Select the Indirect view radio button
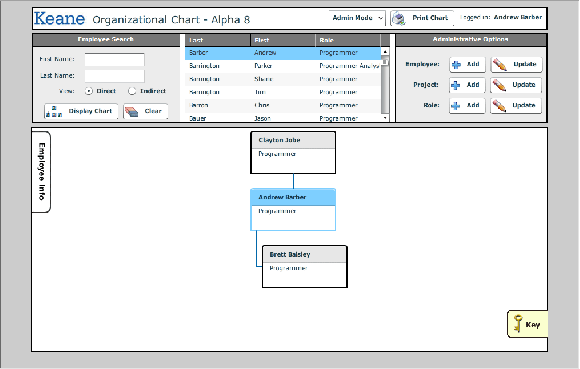The width and height of the screenshot is (580, 369). 132,91
